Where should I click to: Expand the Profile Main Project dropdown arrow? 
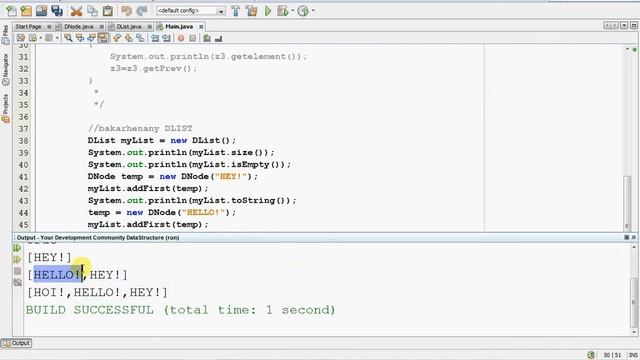click(x=313, y=11)
